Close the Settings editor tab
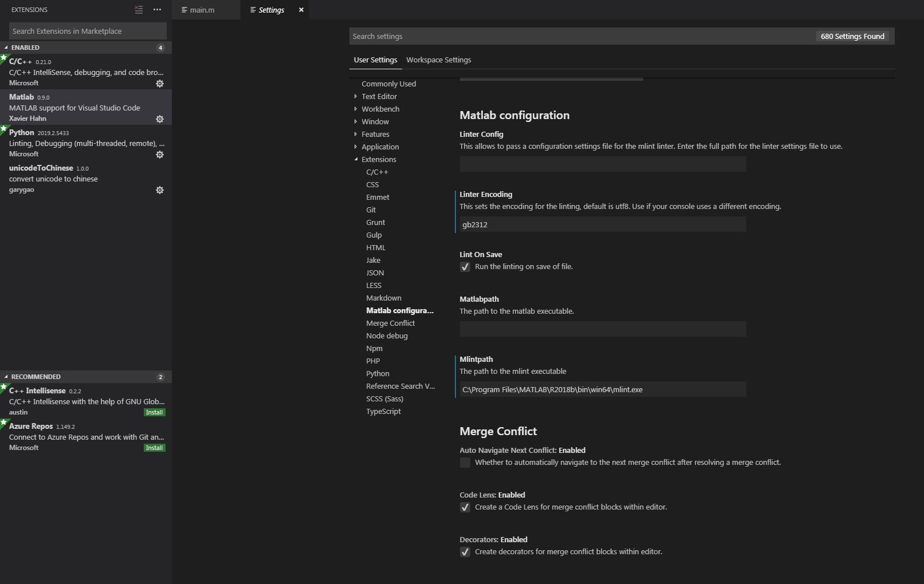Screen dimensions: 924x584 point(301,10)
